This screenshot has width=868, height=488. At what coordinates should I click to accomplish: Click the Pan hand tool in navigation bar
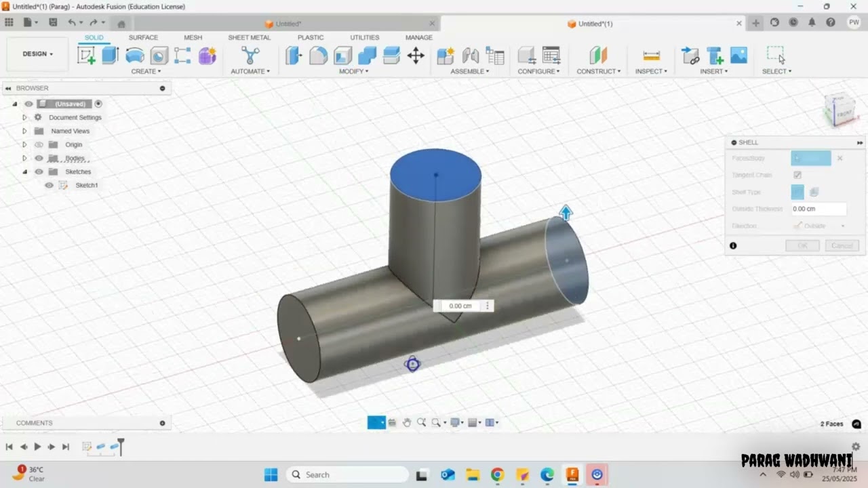[407, 422]
